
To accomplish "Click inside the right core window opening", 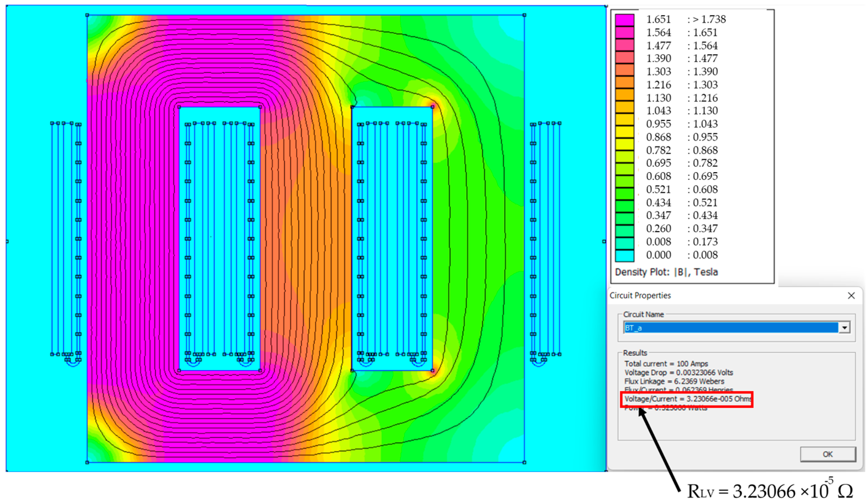I will click(392, 238).
